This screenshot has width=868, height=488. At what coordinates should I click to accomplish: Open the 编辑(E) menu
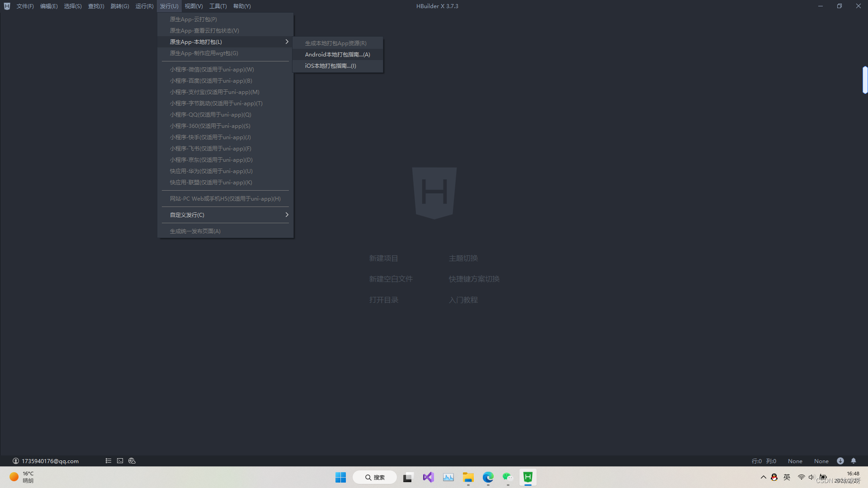click(49, 6)
